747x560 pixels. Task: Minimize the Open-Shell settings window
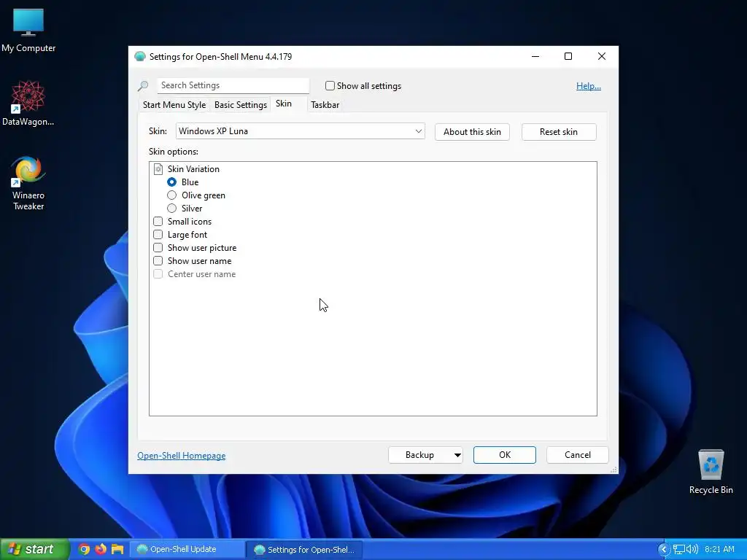pos(535,56)
